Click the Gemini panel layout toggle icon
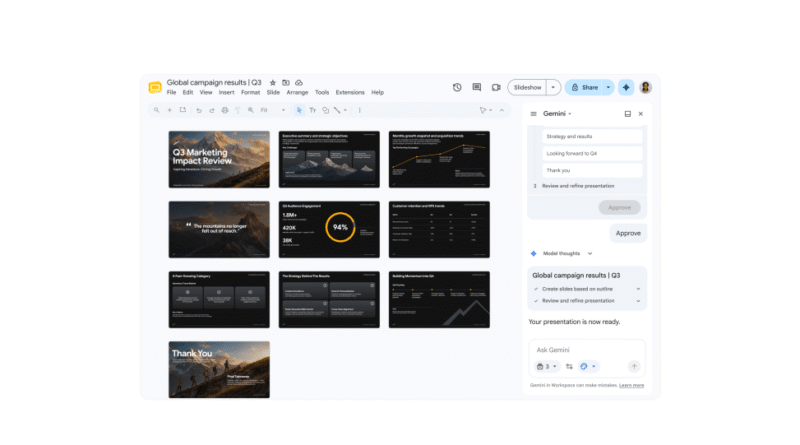This screenshot has width=800, height=445. [x=628, y=114]
